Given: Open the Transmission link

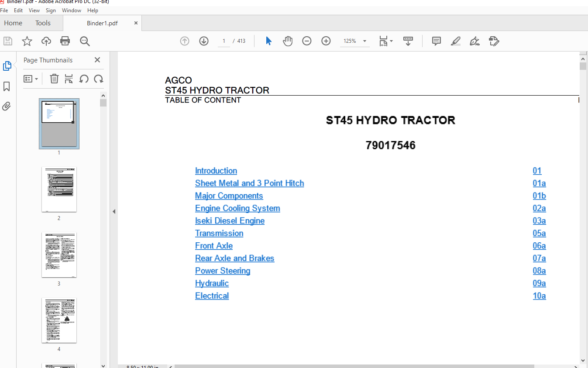Looking at the screenshot, I should pyautogui.click(x=219, y=233).
